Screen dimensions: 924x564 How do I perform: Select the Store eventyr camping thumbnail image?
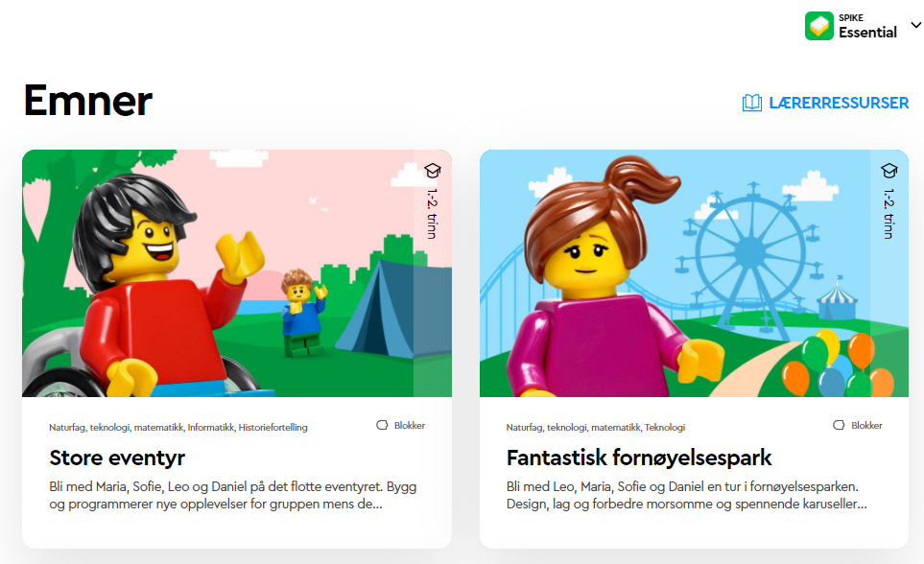tap(237, 273)
